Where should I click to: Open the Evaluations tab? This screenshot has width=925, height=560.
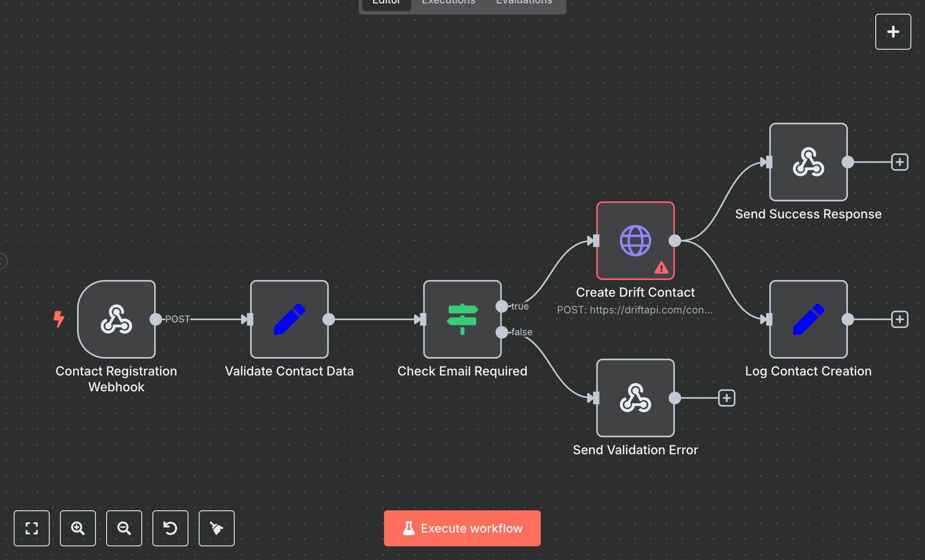point(523,3)
